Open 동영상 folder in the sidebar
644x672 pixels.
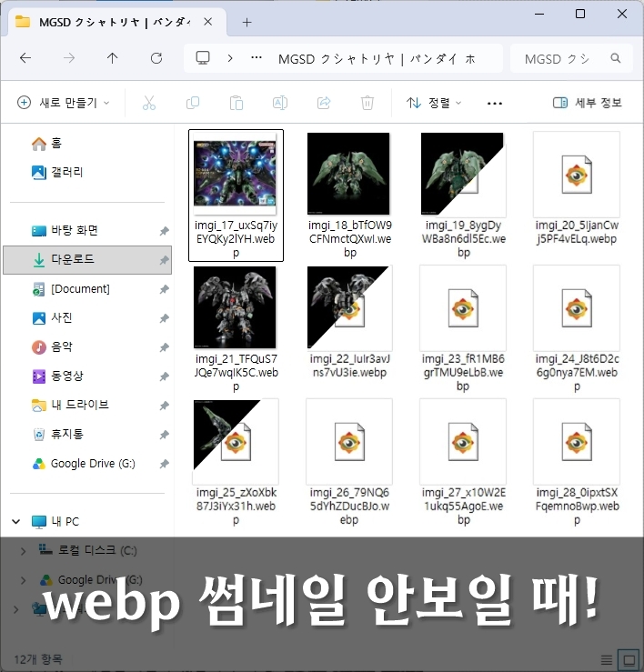(x=58, y=376)
